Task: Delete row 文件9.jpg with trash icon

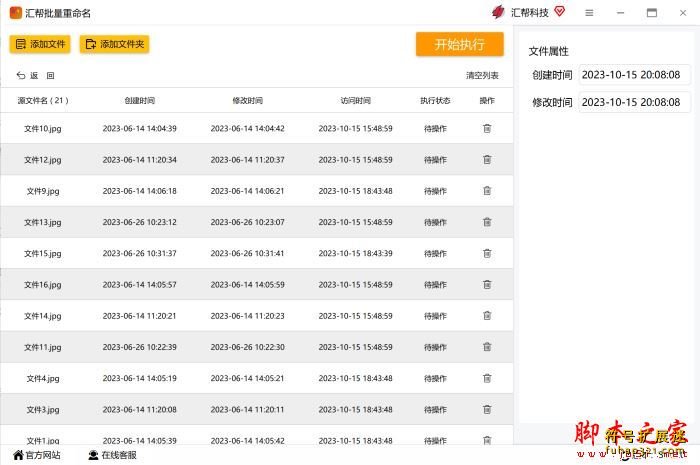Action: click(487, 191)
